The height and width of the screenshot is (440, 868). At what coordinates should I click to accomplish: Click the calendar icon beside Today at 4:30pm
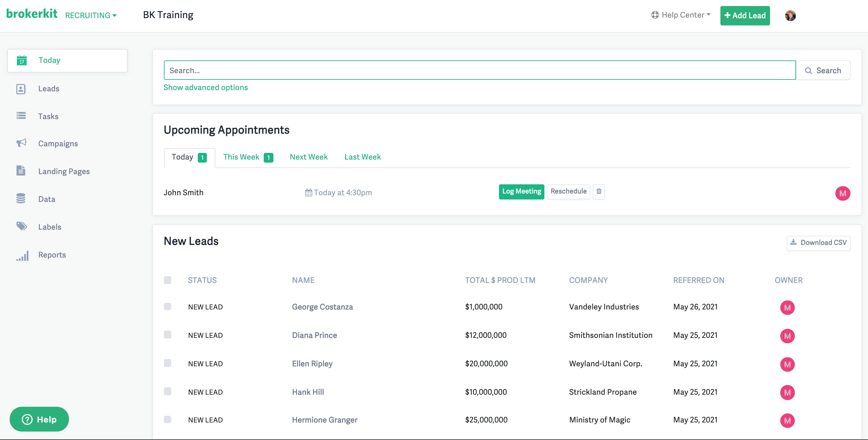(308, 192)
